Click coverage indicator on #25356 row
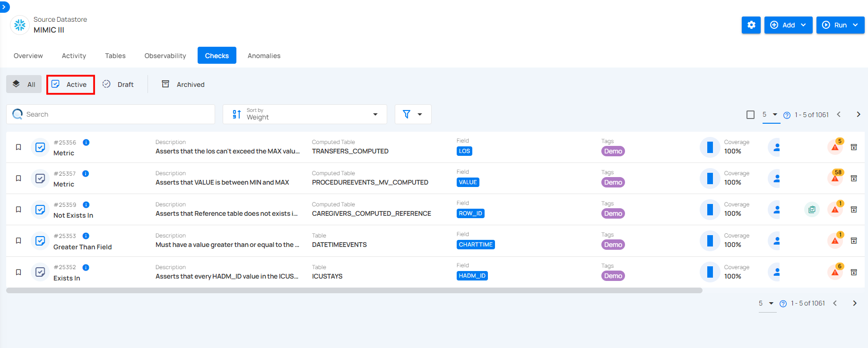The height and width of the screenshot is (348, 868). coord(710,147)
